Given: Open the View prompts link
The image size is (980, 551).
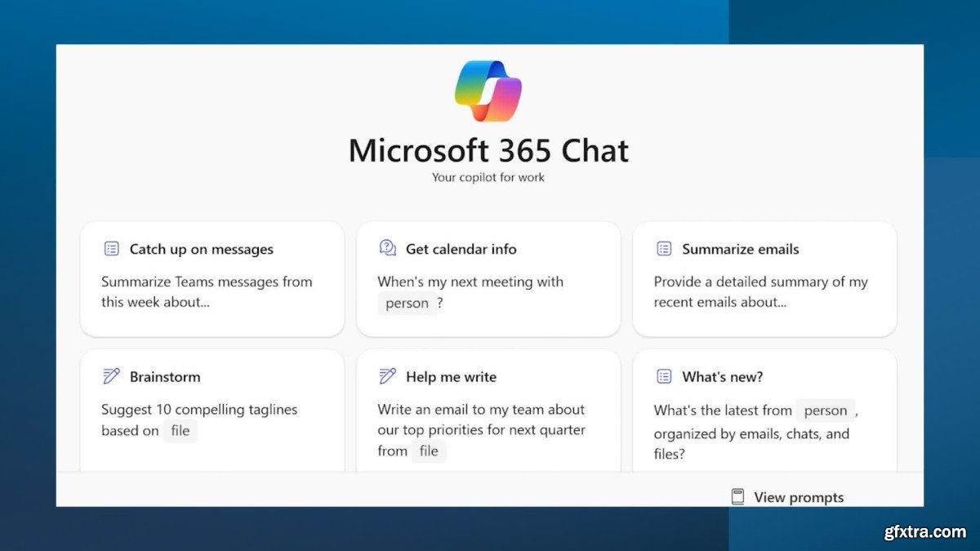Looking at the screenshot, I should 798,497.
